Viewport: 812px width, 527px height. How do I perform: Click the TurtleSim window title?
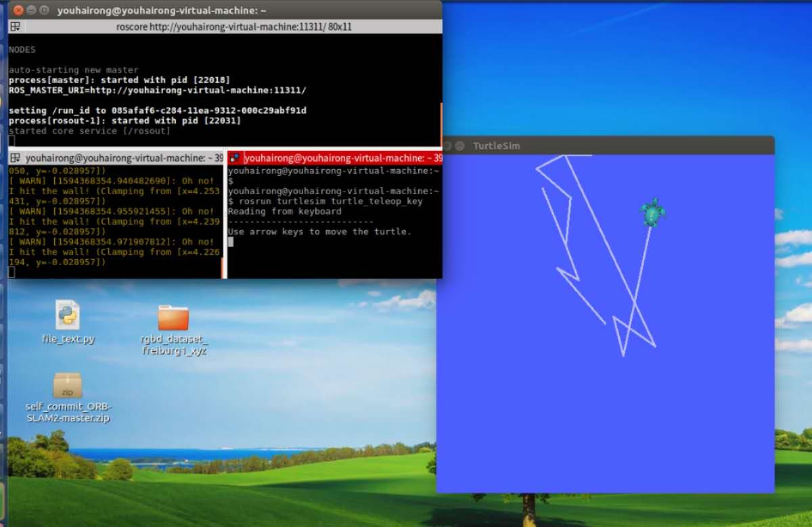point(496,145)
